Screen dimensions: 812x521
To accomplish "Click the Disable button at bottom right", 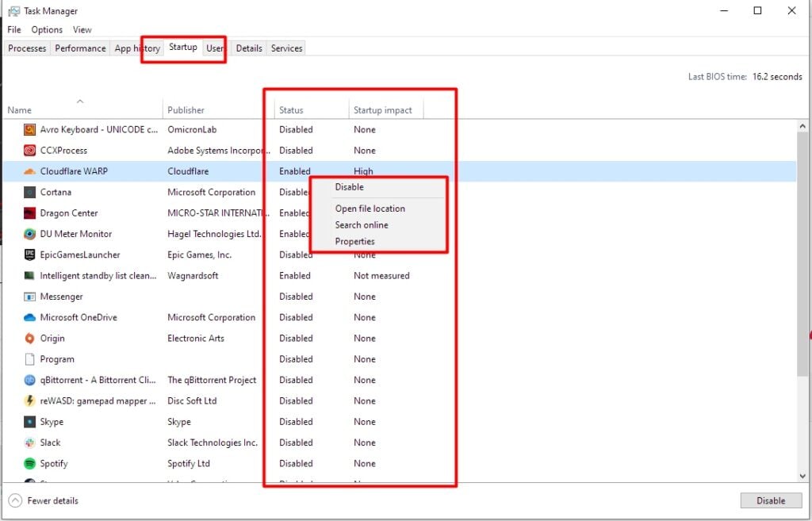I will point(771,501).
